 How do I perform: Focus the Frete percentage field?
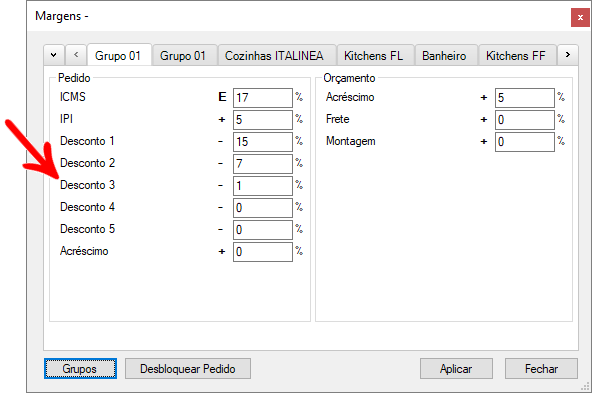click(525, 120)
